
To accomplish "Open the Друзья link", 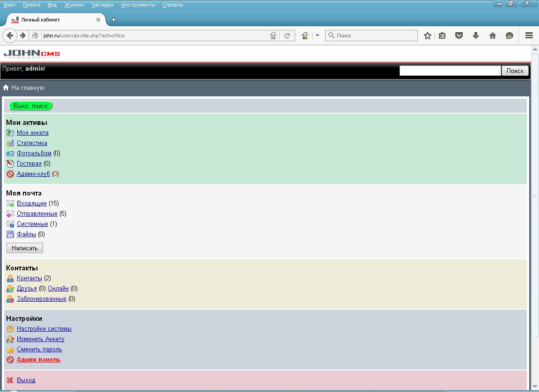I will pos(27,289).
